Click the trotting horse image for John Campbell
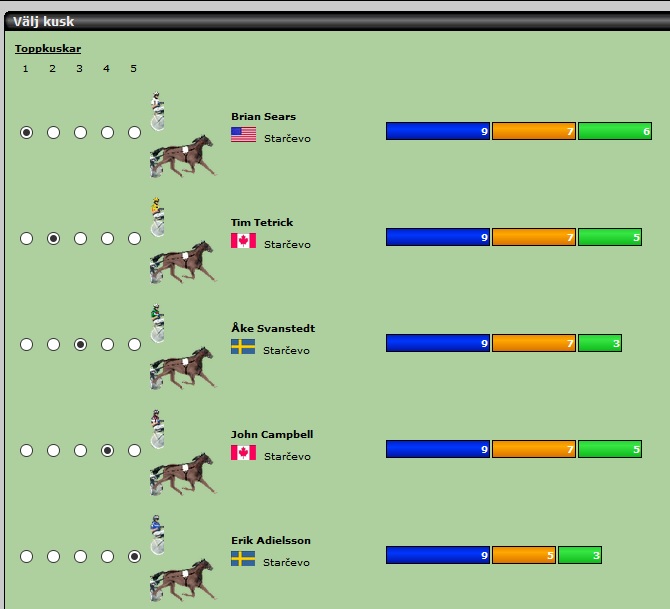The width and height of the screenshot is (670, 609). [x=183, y=474]
